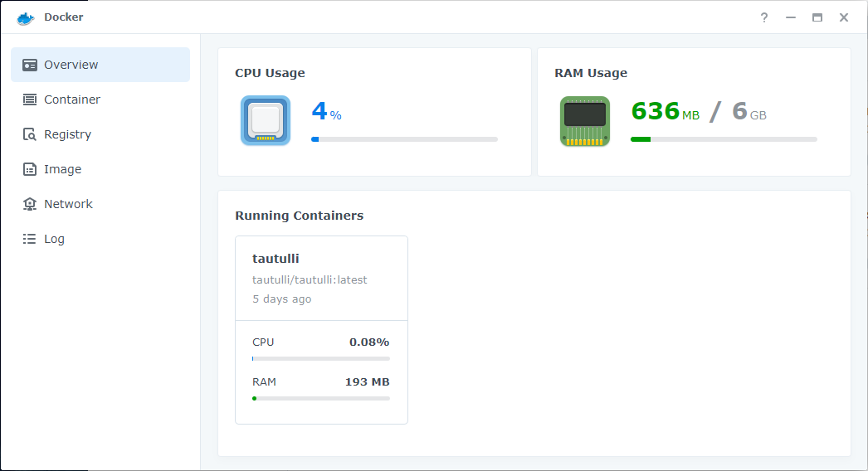868x471 pixels.
Task: Click the 0.08% CPU value
Action: pos(369,342)
